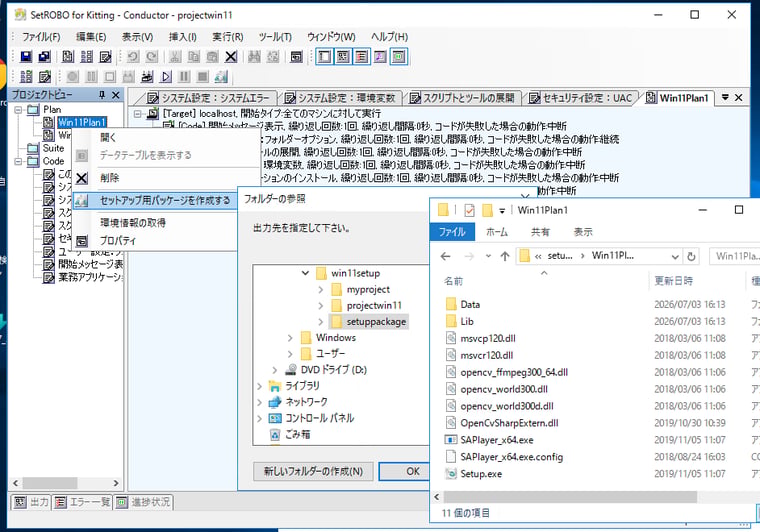This screenshot has height=532, width=760.
Task: Click the horizontal scrollbar in Explorer file list
Action: pos(570,497)
